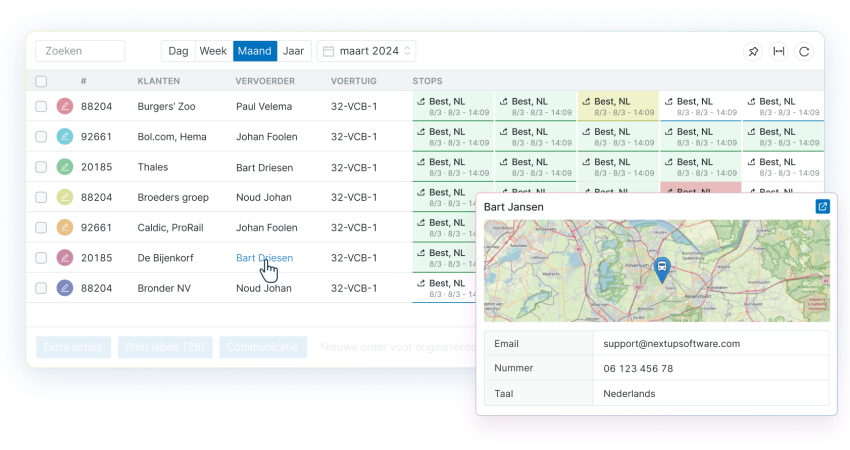Image resolution: width=850 pixels, height=450 pixels.
Task: Check the box for the Thales row
Action: [41, 167]
